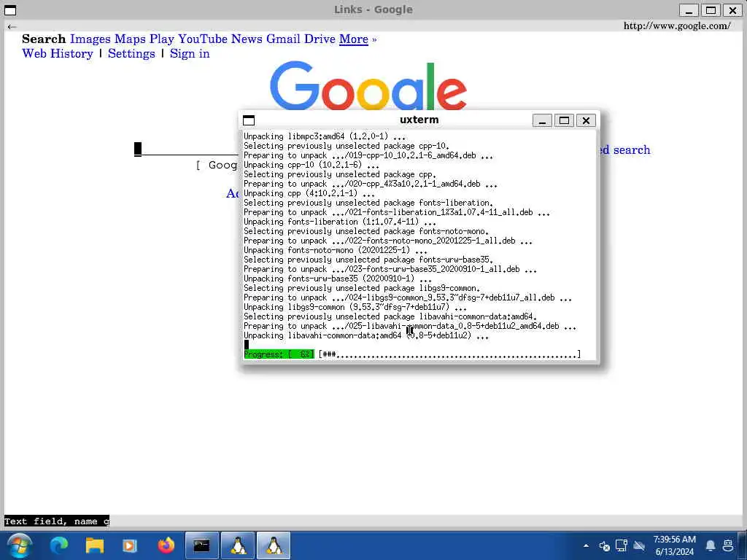Image resolution: width=747 pixels, height=560 pixels.
Task: Open the Images link
Action: coord(90,39)
